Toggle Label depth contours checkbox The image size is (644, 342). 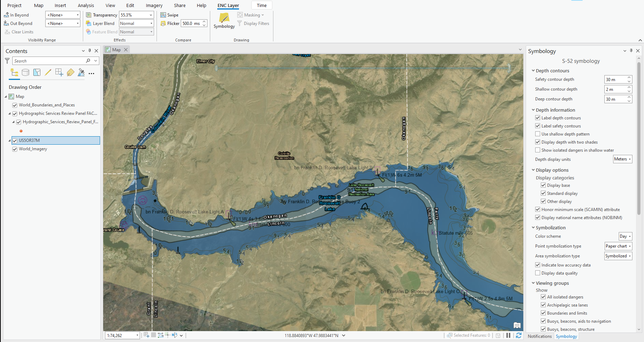(x=538, y=118)
